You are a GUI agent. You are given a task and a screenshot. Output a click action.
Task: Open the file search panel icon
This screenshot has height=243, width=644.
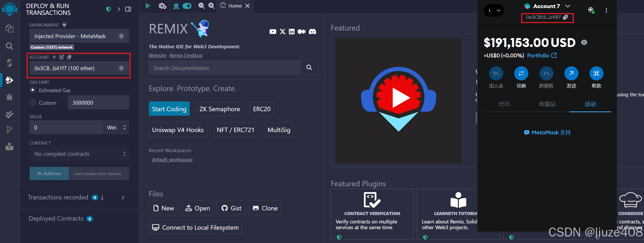tap(9, 46)
